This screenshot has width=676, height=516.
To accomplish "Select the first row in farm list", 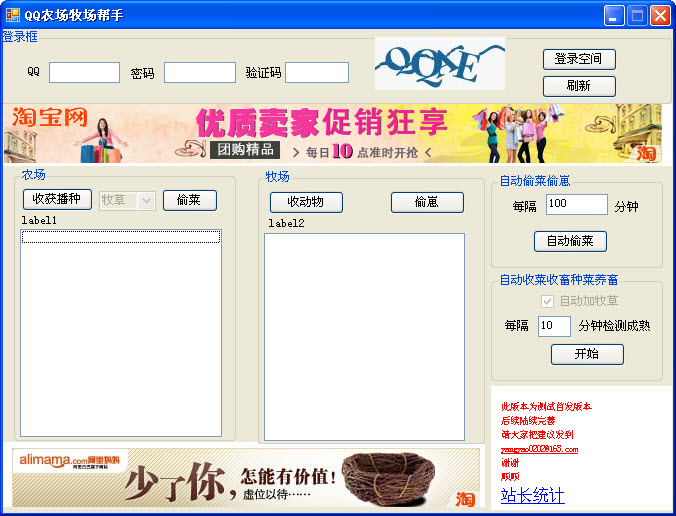I will (121, 237).
